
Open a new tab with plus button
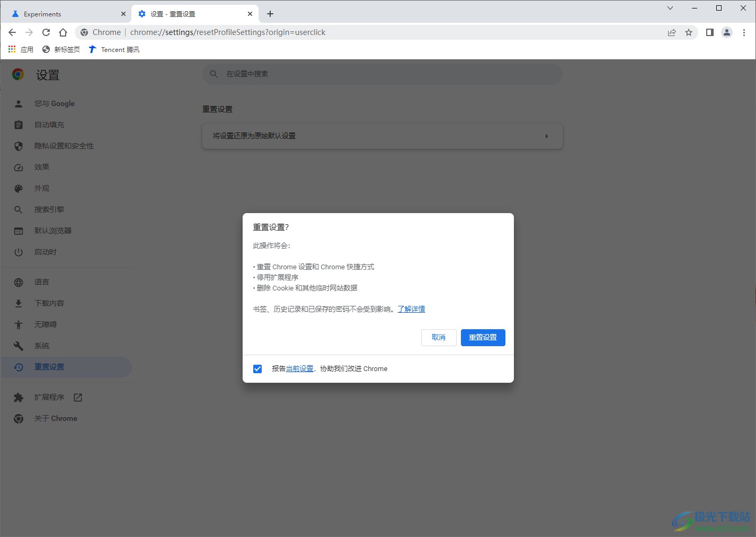(270, 14)
